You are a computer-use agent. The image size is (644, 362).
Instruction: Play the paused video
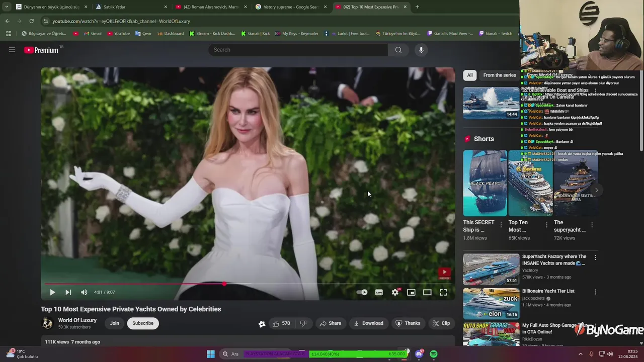[x=52, y=292]
